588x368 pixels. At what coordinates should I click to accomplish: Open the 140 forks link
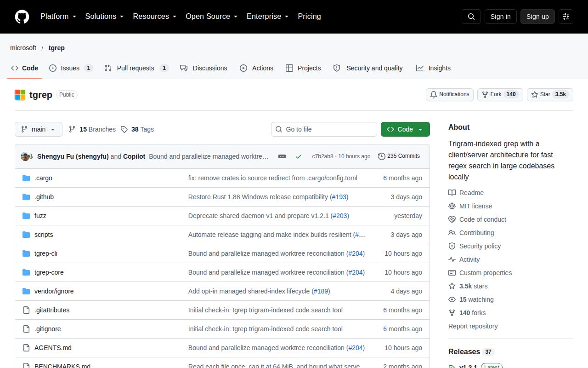pos(467,313)
